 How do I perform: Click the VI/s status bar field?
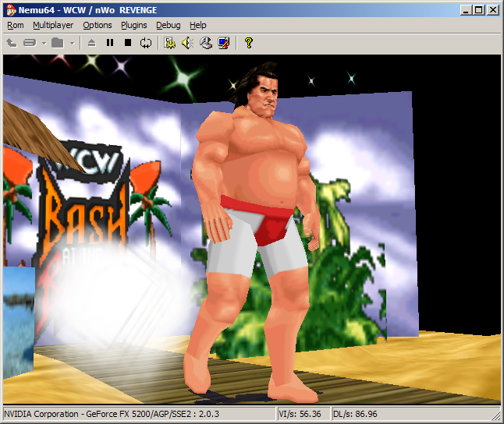click(x=304, y=414)
